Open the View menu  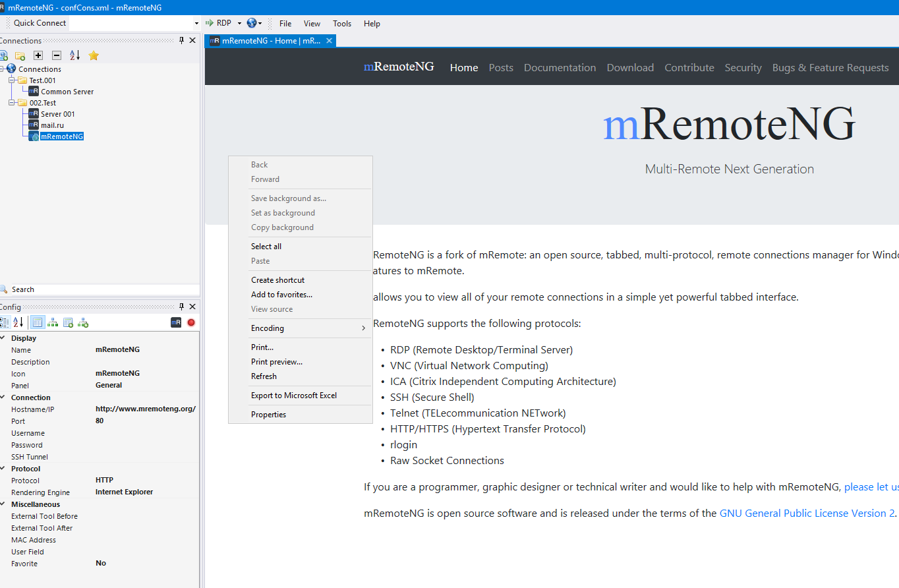pyautogui.click(x=312, y=23)
